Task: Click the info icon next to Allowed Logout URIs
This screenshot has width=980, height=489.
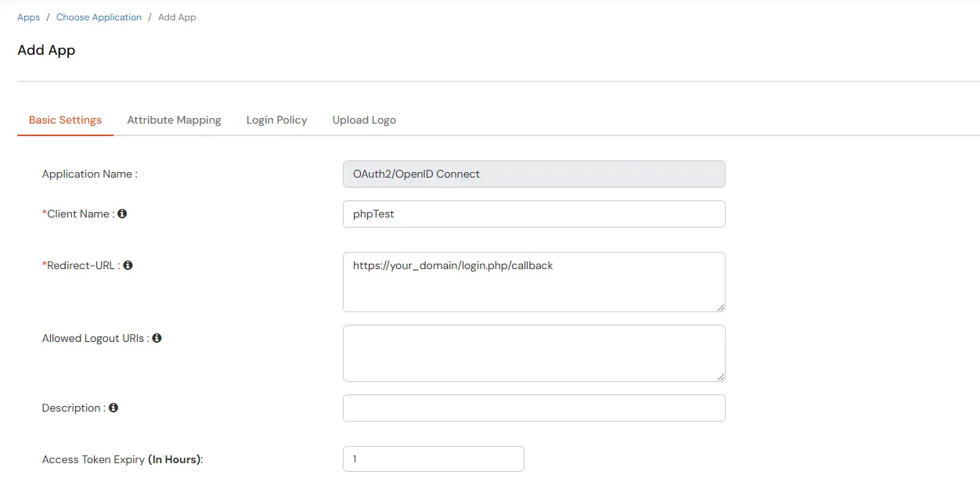Action: point(157,337)
